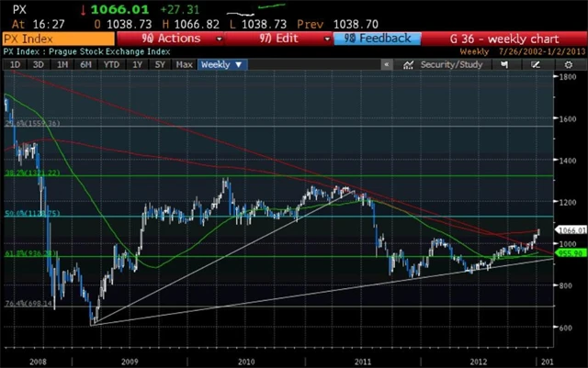The image size is (588, 368).
Task: Open the chart settings gear icon
Action: point(569,65)
